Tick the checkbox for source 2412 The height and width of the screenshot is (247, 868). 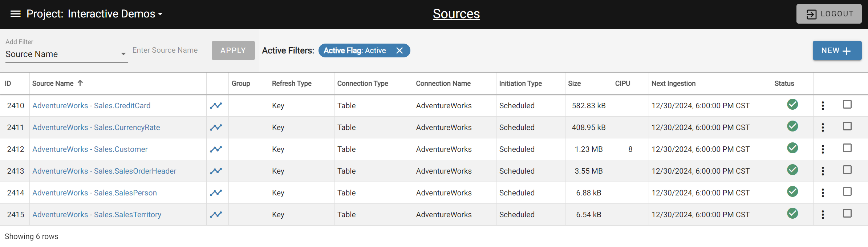click(847, 148)
